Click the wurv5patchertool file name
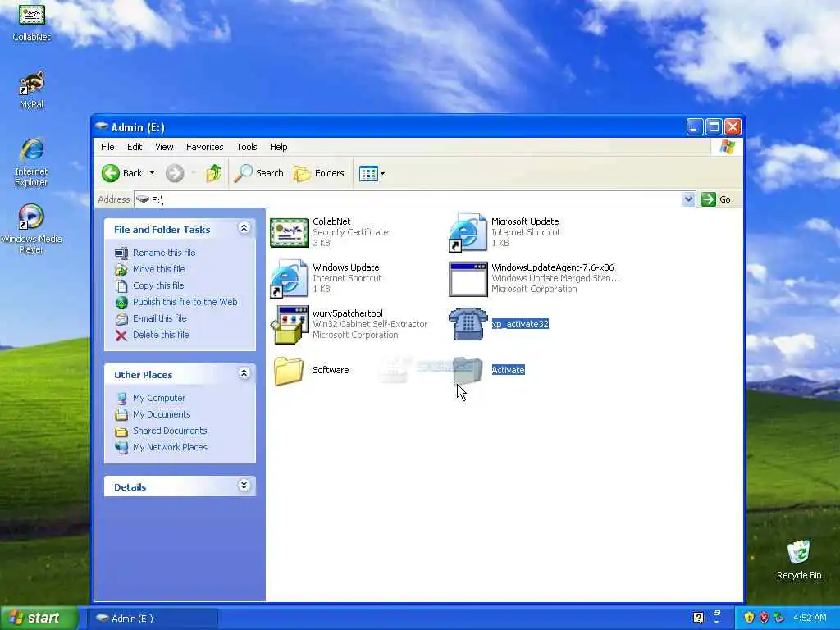 348,313
